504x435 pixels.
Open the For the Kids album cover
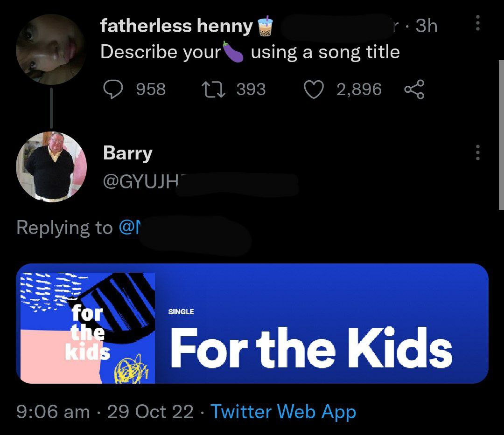pyautogui.click(x=87, y=328)
